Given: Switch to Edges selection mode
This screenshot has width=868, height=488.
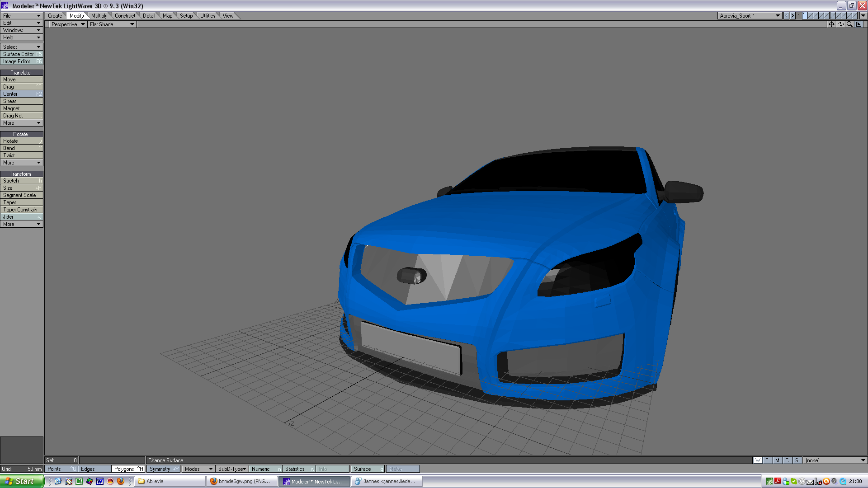Looking at the screenshot, I should [95, 469].
